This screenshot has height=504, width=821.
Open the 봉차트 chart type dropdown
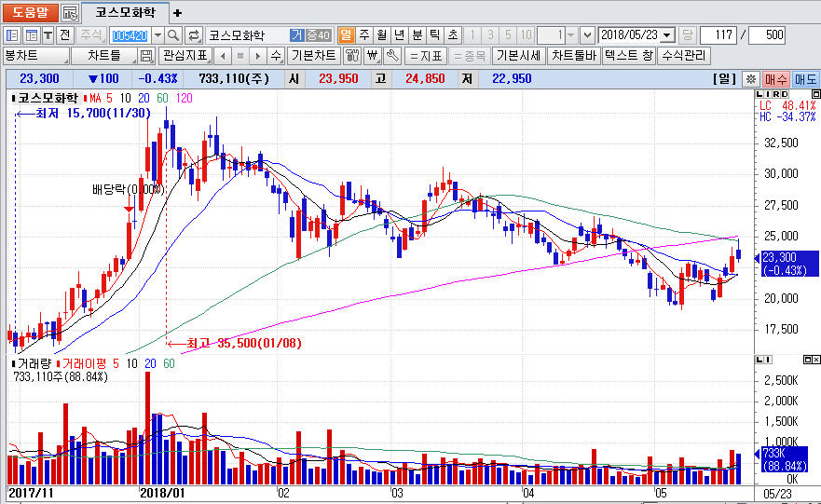pyautogui.click(x=37, y=55)
